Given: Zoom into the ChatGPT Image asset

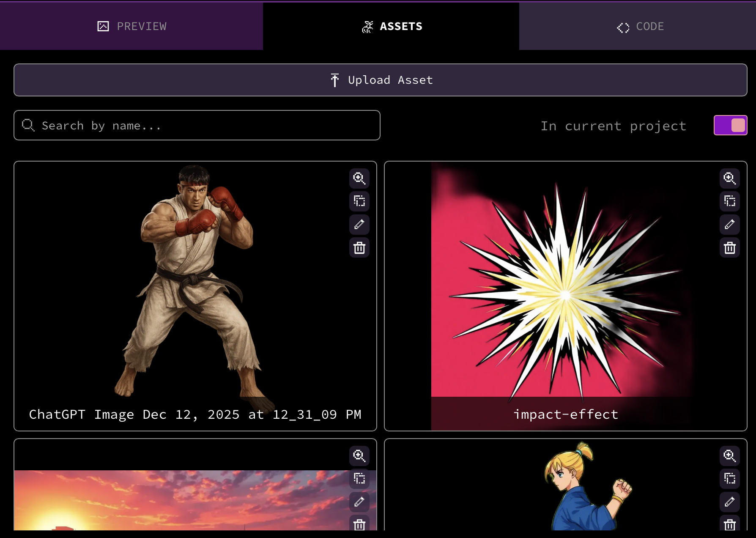Looking at the screenshot, I should (359, 178).
